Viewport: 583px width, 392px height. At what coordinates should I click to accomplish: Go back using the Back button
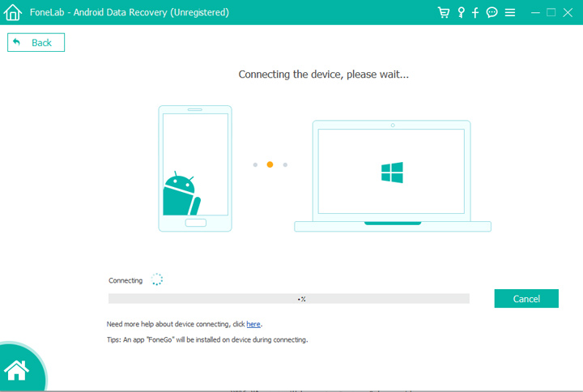tap(36, 42)
